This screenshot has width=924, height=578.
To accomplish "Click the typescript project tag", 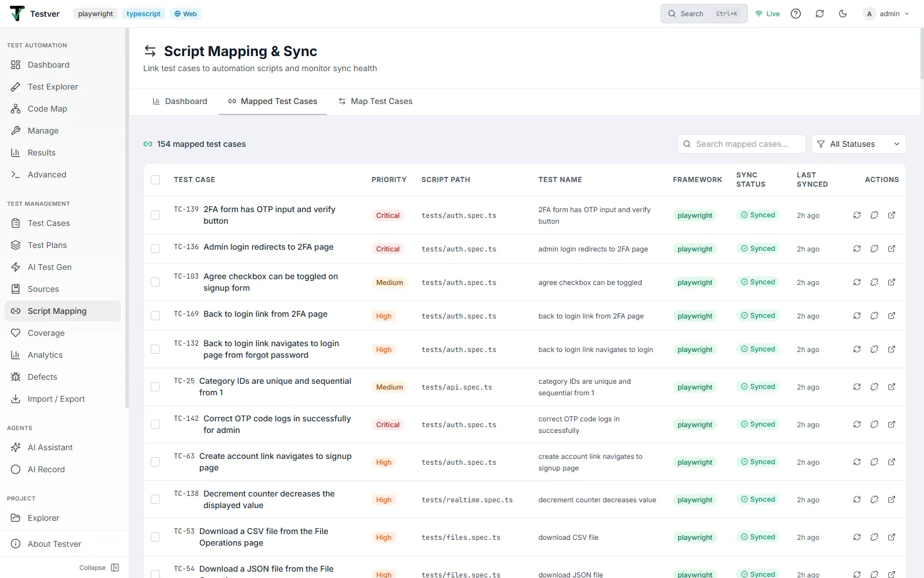I will coord(144,14).
